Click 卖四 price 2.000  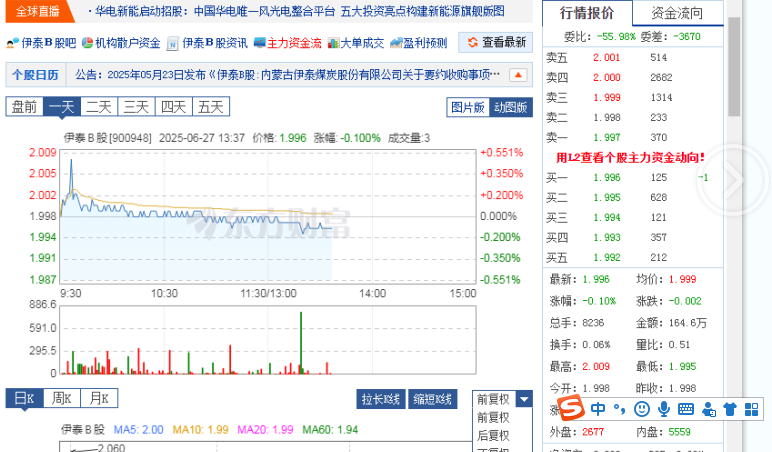607,77
